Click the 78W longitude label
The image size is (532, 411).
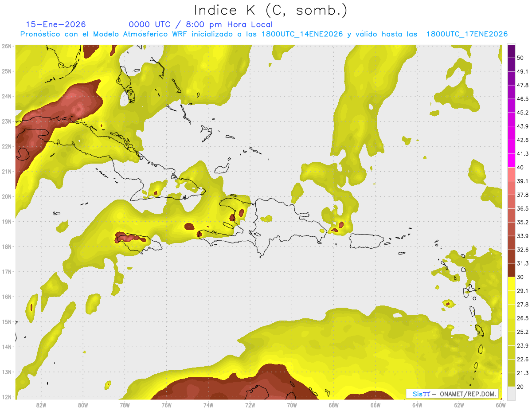pyautogui.click(x=125, y=405)
